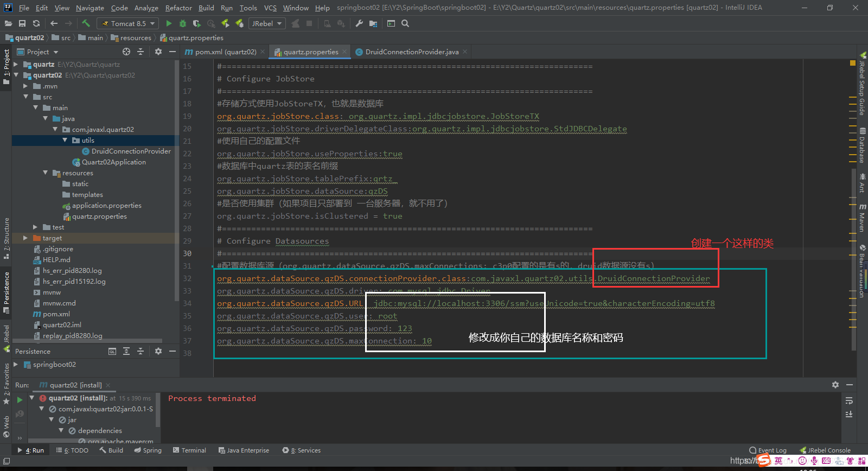Open the Analyze menu
The height and width of the screenshot is (471, 868).
tap(146, 8)
